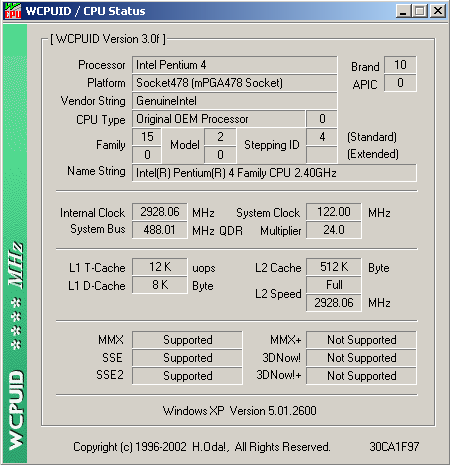
Task: Click the standard Family value 15
Action: pos(147,137)
